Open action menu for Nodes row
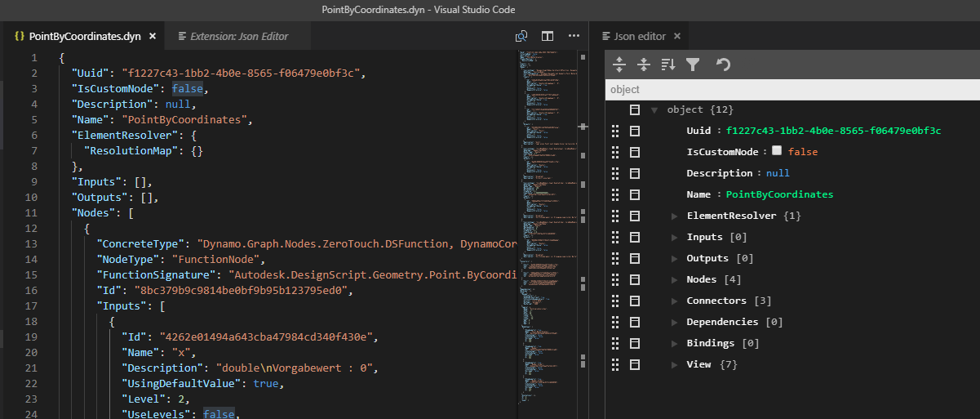This screenshot has width=980, height=419. click(635, 279)
